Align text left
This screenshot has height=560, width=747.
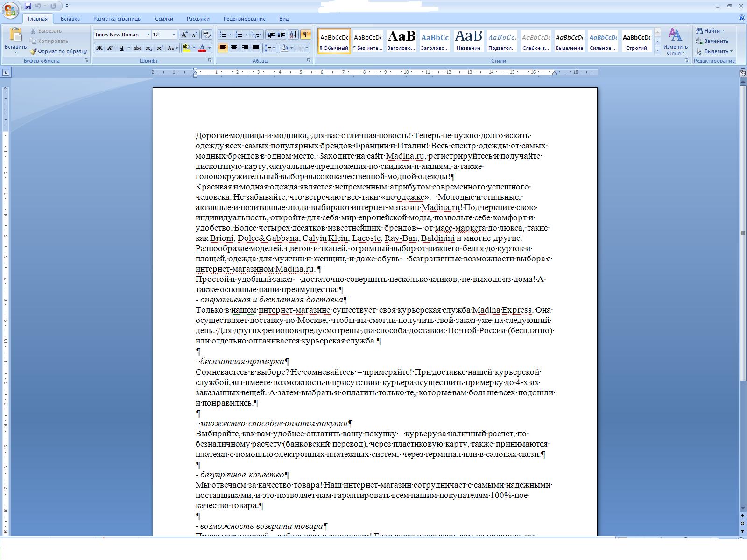pyautogui.click(x=223, y=48)
